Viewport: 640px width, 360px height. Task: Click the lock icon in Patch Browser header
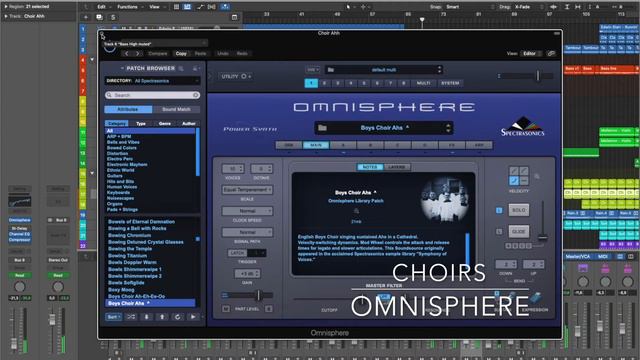195,68
